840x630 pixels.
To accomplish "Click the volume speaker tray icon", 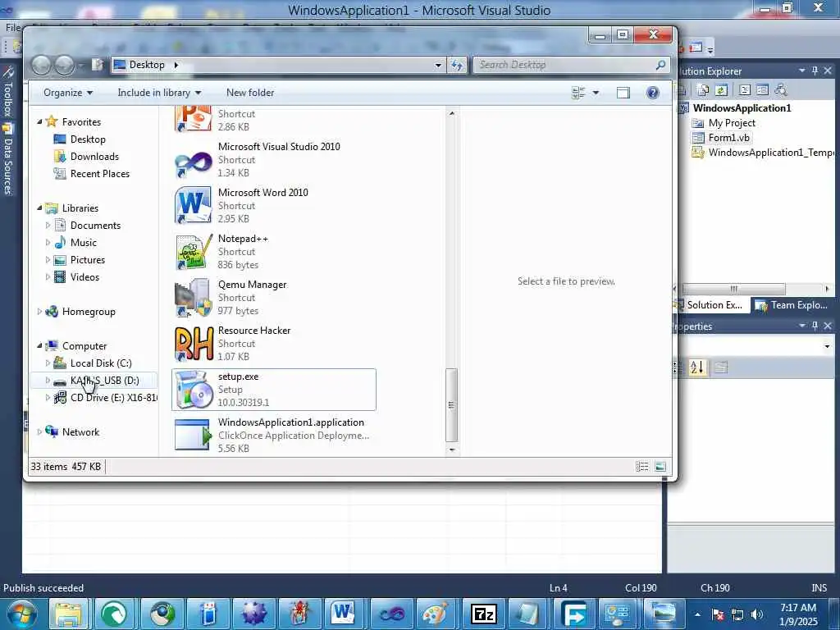I will pos(757,614).
